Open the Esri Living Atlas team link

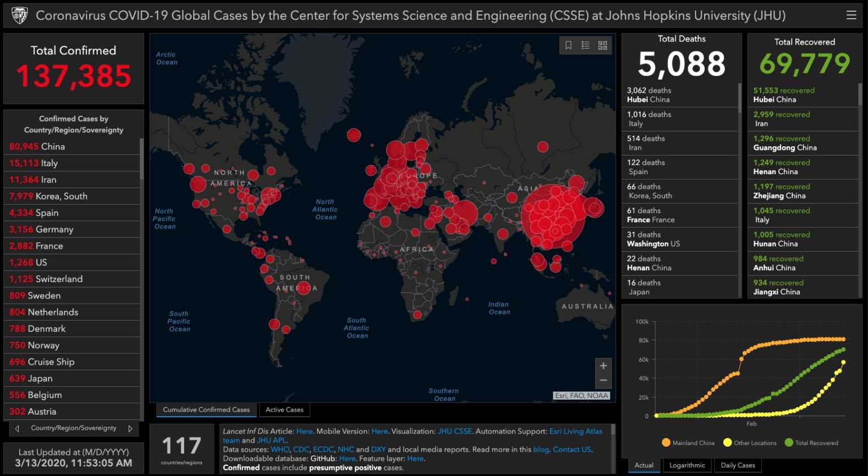(x=575, y=431)
